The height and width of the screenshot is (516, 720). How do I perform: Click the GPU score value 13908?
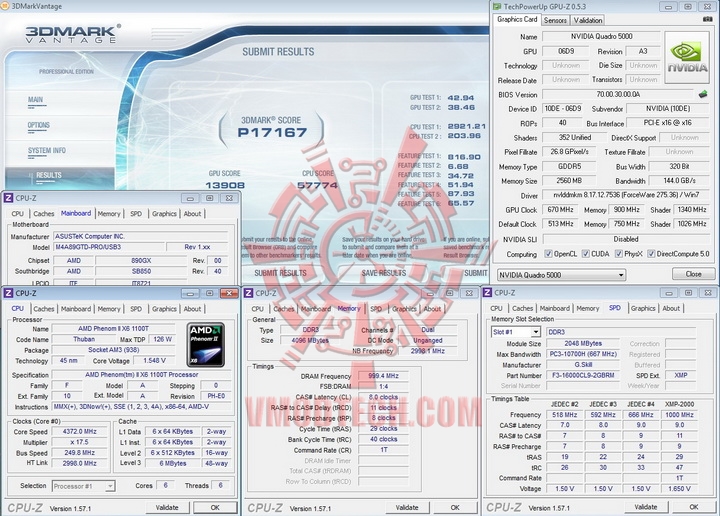(x=225, y=185)
